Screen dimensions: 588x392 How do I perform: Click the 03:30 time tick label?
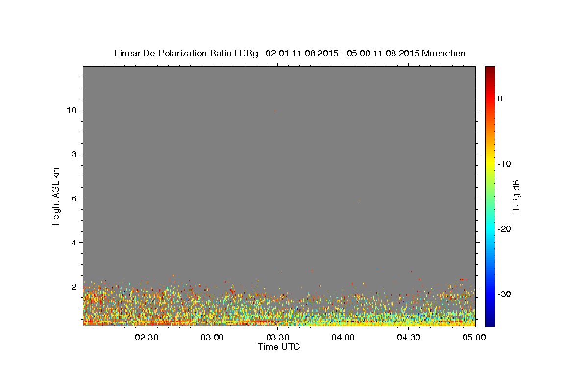point(278,337)
